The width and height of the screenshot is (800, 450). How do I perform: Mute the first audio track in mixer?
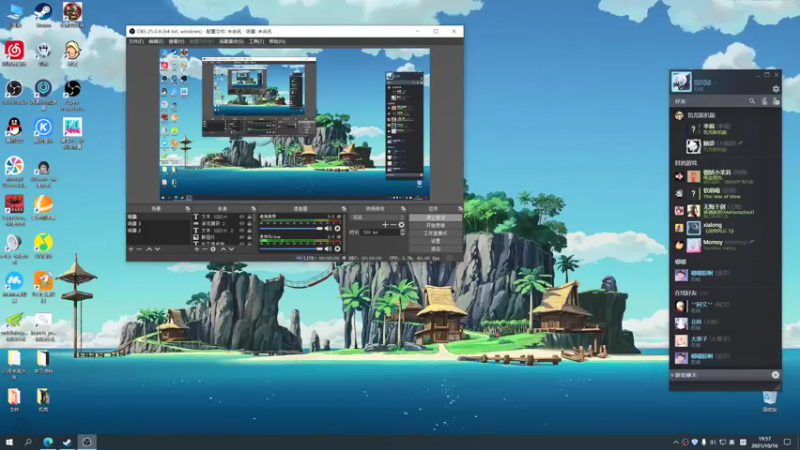(328, 229)
